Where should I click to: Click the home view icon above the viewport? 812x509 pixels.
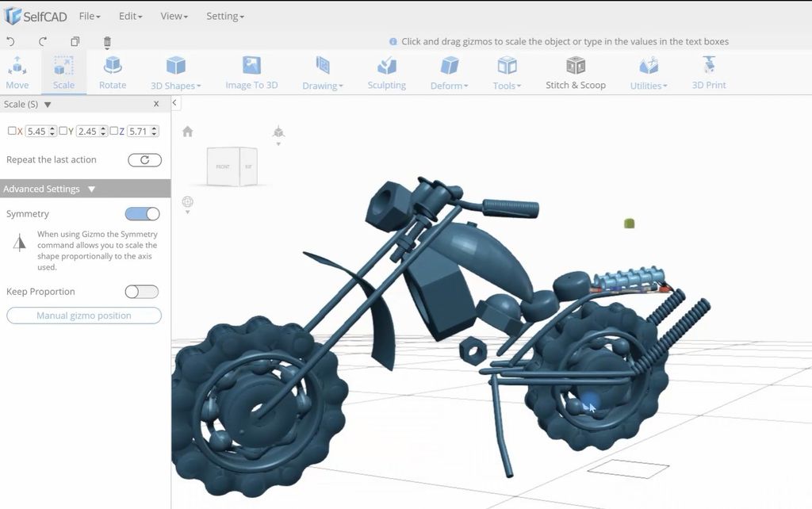pyautogui.click(x=187, y=132)
